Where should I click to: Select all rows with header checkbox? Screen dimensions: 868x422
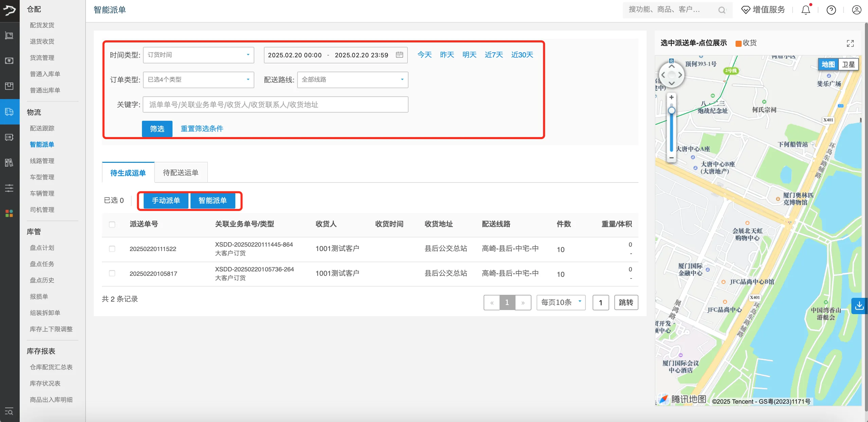click(112, 224)
